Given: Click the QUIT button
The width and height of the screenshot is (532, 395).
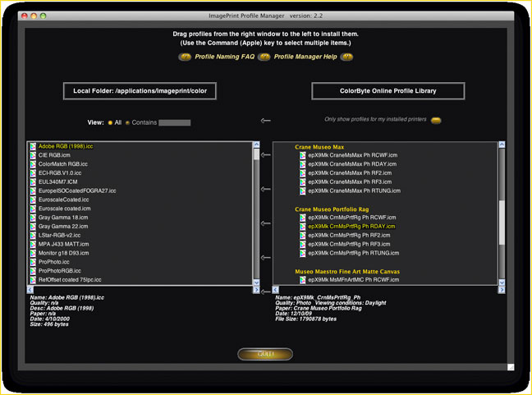Looking at the screenshot, I should (x=265, y=354).
